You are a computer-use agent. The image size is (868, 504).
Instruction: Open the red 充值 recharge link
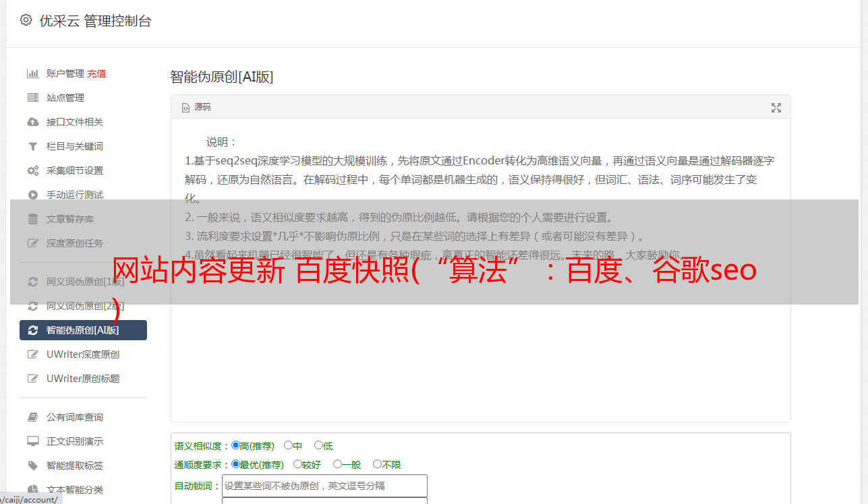(x=96, y=73)
